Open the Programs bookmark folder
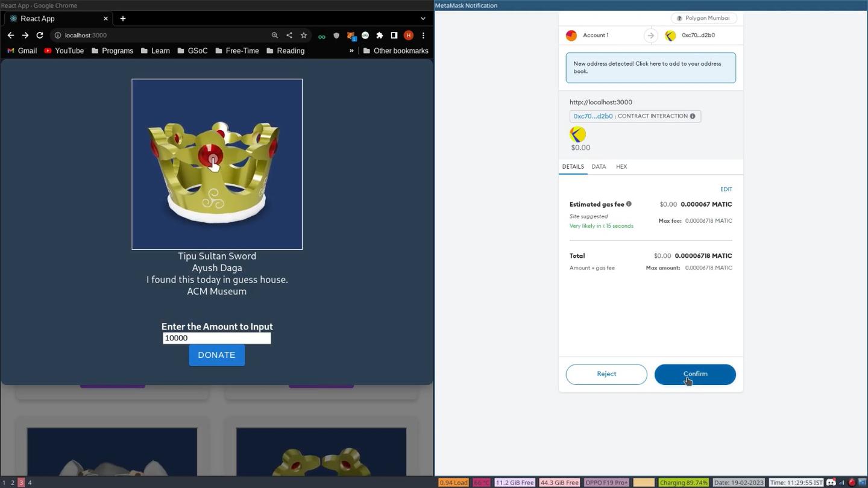 [x=112, y=51]
